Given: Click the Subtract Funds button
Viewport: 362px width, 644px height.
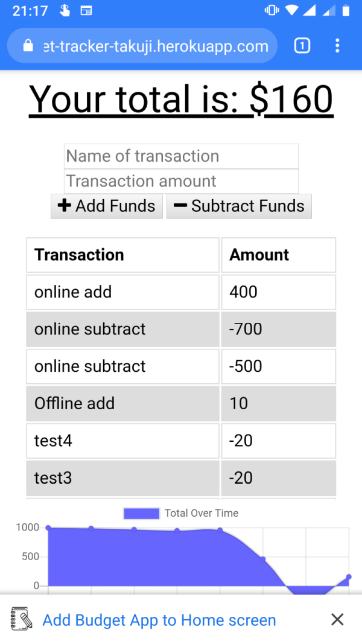Looking at the screenshot, I should (239, 206).
